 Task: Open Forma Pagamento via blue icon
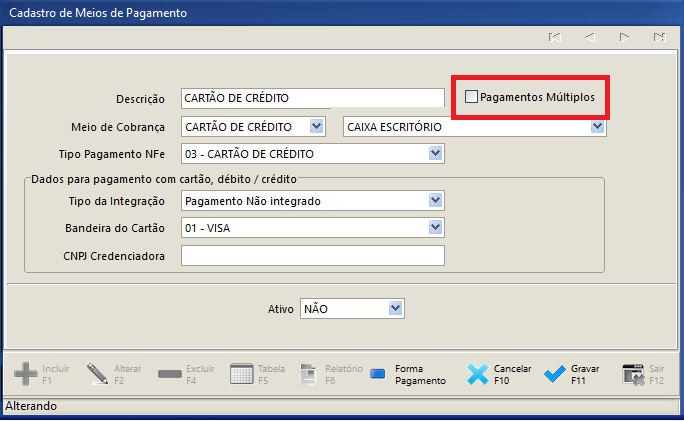[378, 374]
